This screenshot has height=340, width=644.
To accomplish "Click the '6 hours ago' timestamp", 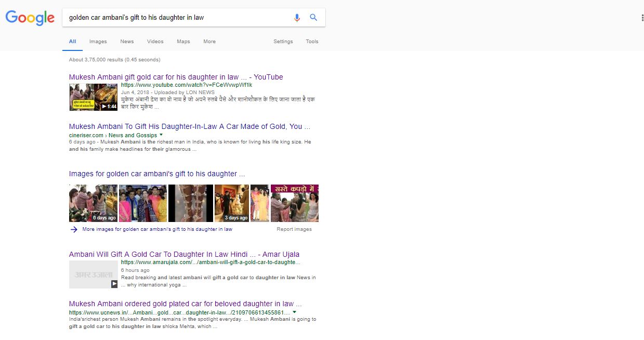I will 135,270.
